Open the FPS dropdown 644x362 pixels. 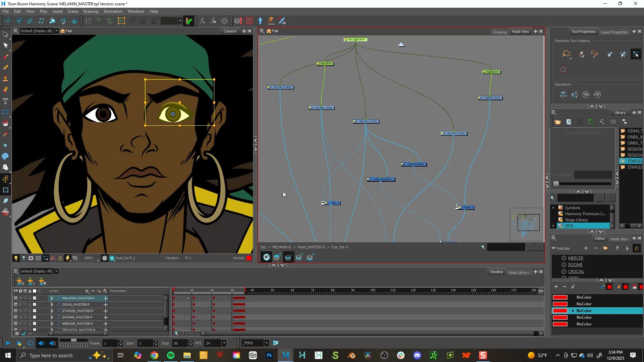pos(224,343)
